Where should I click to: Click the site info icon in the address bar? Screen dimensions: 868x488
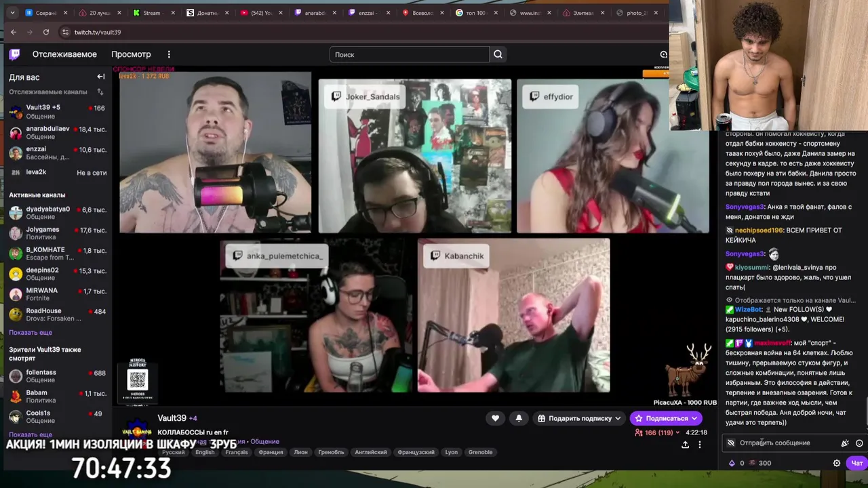(65, 32)
